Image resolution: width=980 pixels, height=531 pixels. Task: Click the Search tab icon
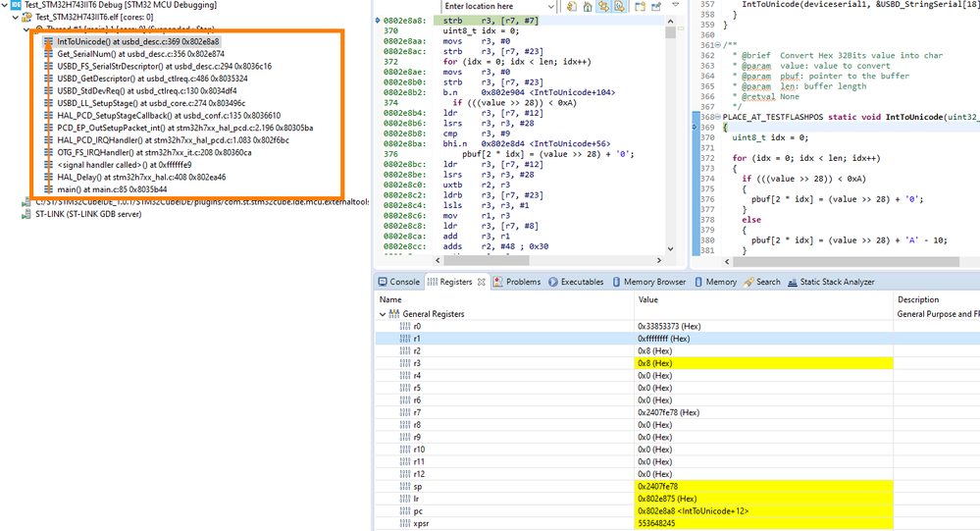click(x=749, y=282)
